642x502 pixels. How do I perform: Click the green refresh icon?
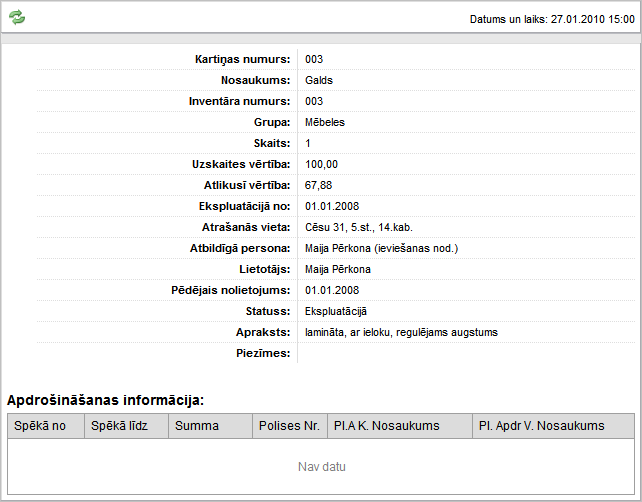[x=17, y=18]
